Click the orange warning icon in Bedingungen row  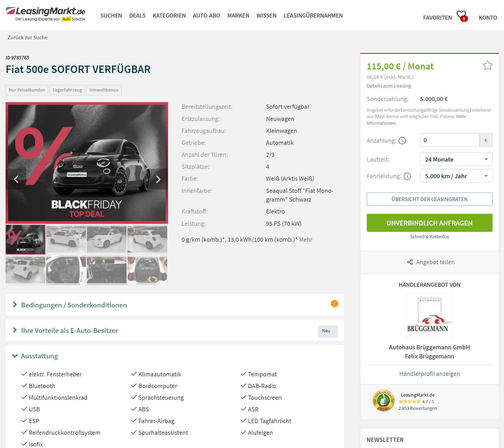point(334,303)
